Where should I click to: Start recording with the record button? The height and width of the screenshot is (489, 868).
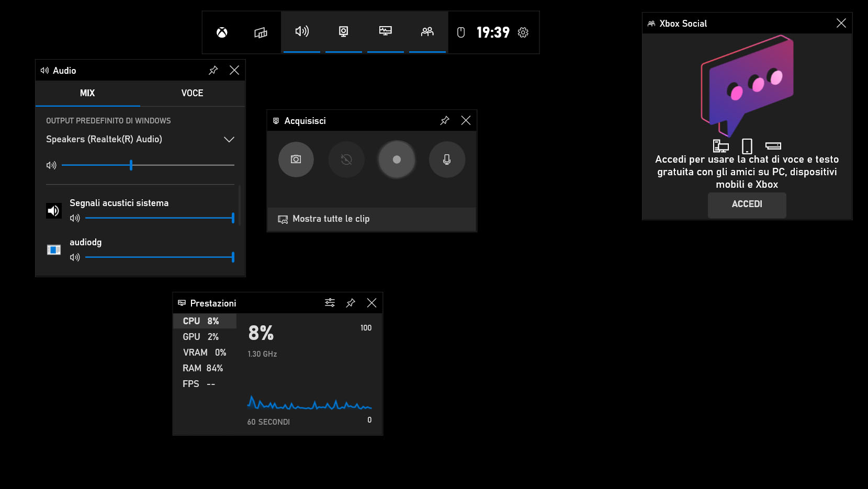pos(397,160)
